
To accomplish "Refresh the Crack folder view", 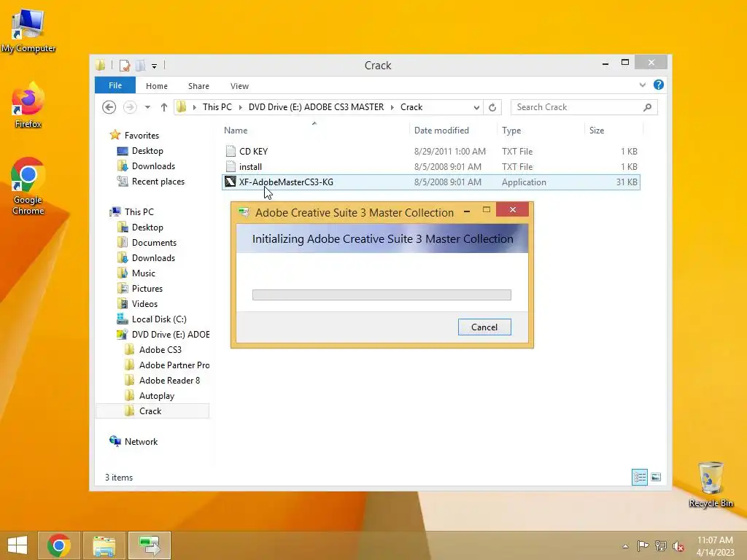I will click(492, 107).
